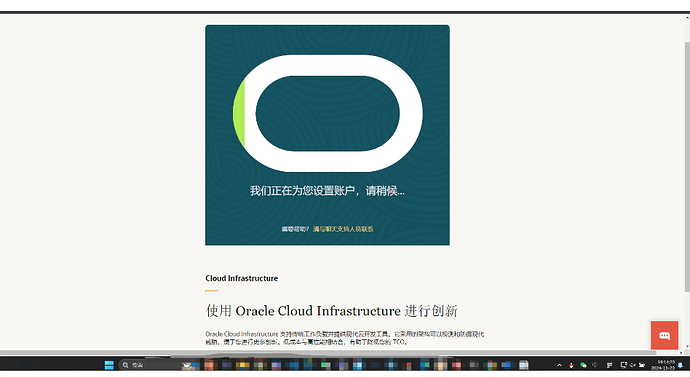Click the display icon in system tray
The width and height of the screenshot is (690, 377).
(x=624, y=365)
